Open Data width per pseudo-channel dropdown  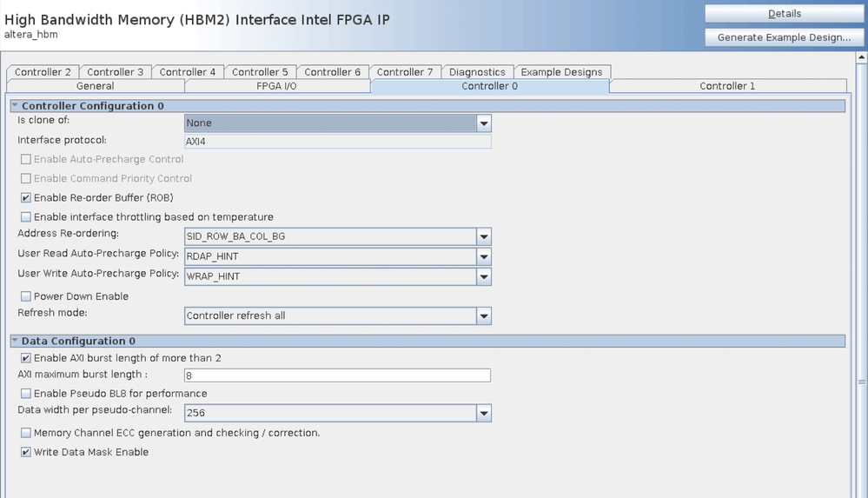[x=338, y=413]
